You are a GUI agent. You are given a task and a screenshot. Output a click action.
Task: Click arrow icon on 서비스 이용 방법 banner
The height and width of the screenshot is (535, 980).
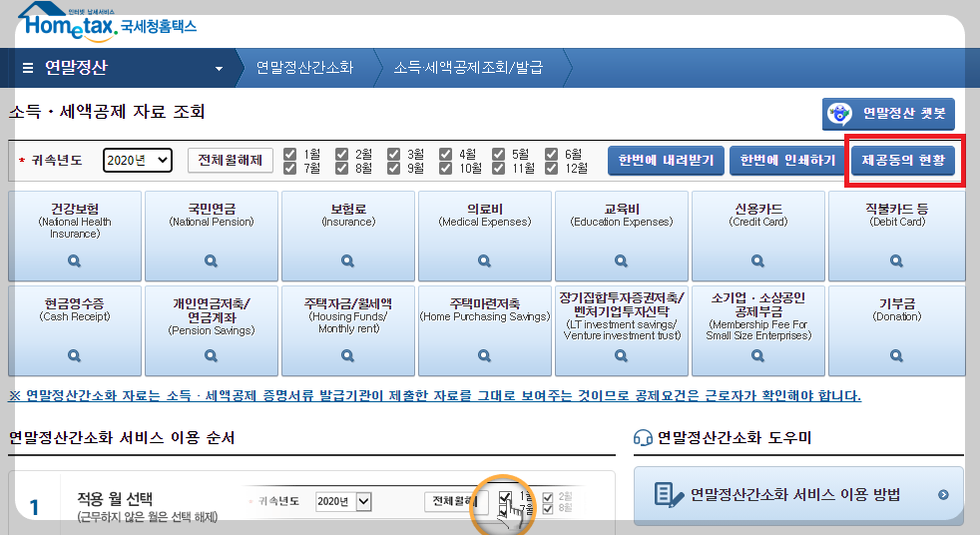tap(943, 495)
